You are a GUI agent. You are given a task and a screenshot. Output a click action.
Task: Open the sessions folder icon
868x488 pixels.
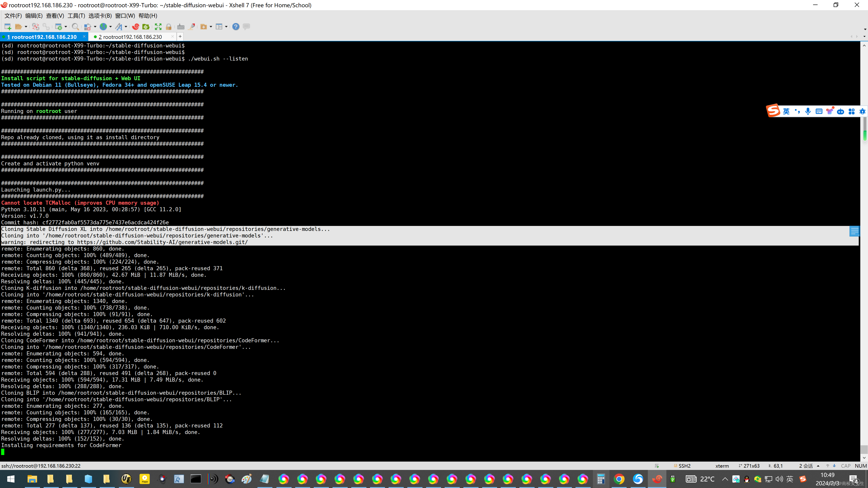coord(19,27)
